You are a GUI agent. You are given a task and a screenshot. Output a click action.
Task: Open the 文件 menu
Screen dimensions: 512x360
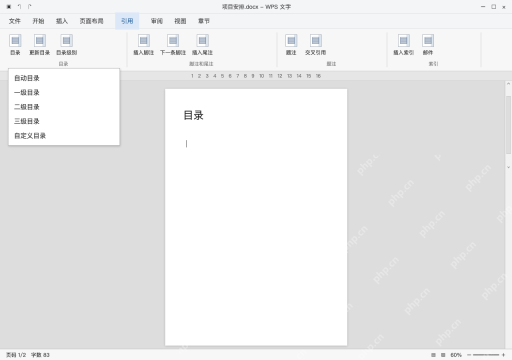pyautogui.click(x=15, y=21)
